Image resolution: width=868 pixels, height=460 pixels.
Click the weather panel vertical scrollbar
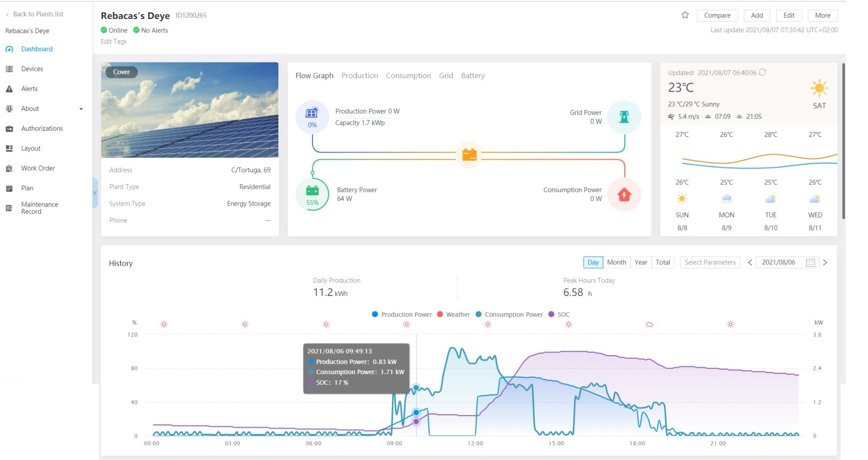(x=844, y=141)
